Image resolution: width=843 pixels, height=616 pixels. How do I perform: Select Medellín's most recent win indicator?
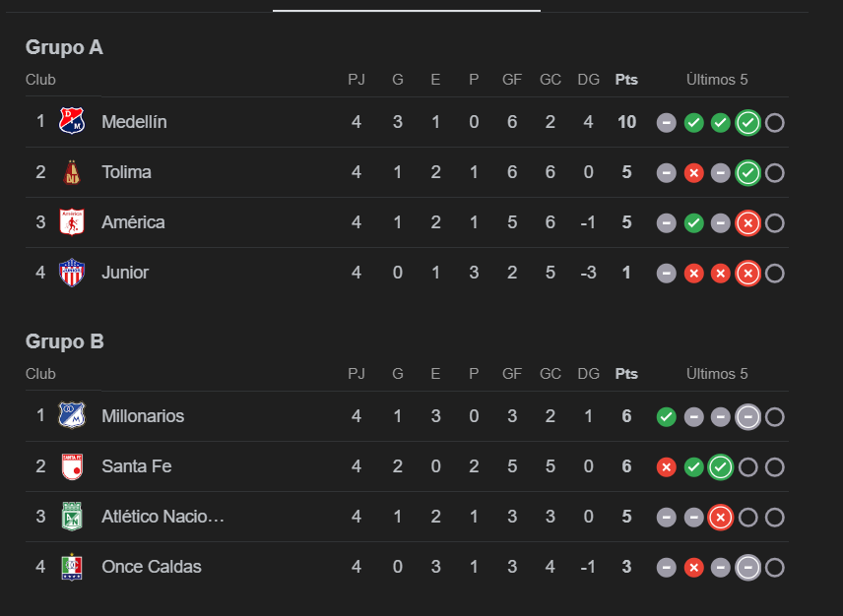[747, 123]
